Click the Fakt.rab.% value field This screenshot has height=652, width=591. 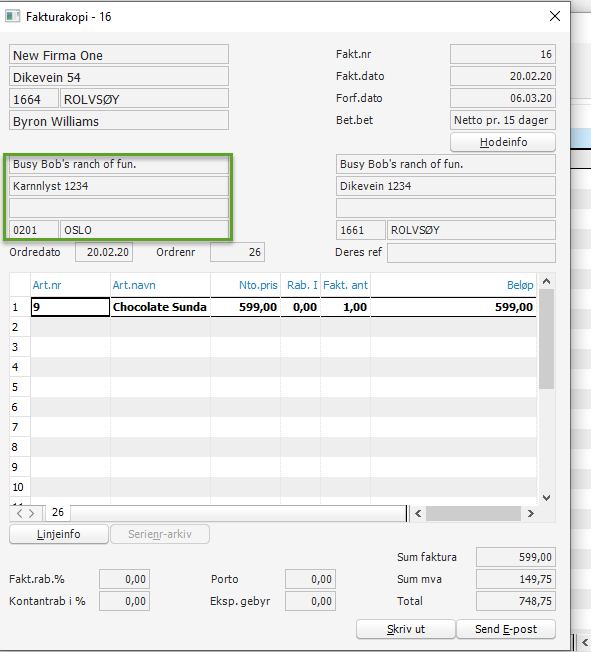(124, 579)
